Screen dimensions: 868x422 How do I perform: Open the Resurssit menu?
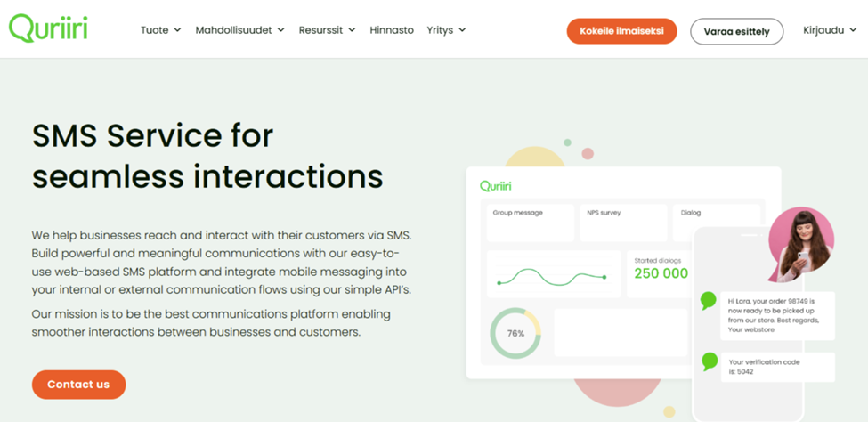click(x=327, y=30)
